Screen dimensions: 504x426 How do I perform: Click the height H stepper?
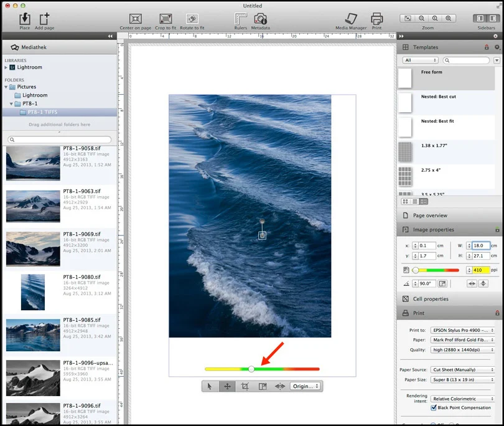pos(469,256)
